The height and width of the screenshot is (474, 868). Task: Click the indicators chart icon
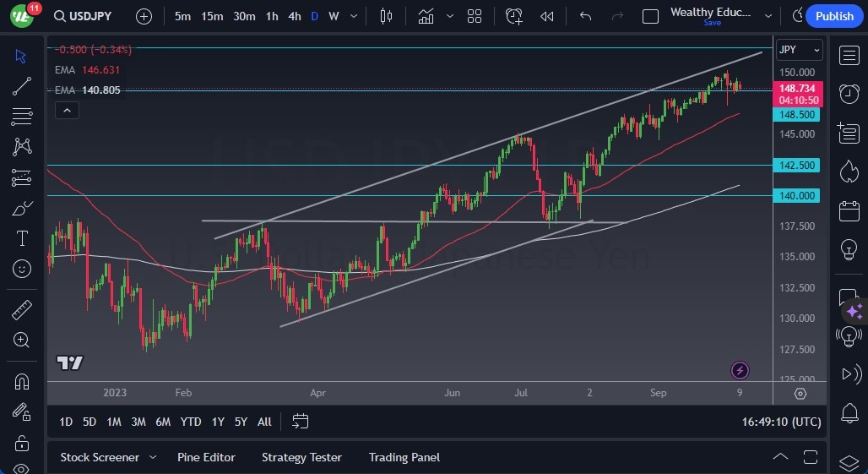click(x=426, y=16)
